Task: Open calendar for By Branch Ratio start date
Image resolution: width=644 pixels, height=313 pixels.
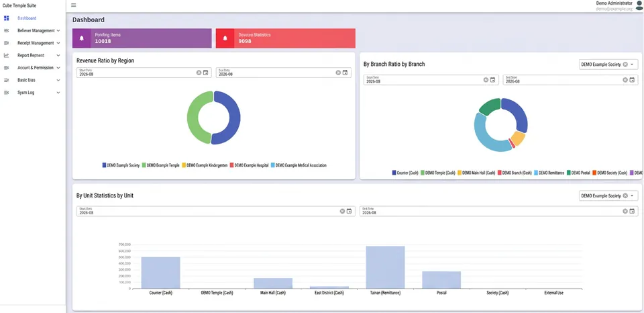Action: click(492, 80)
